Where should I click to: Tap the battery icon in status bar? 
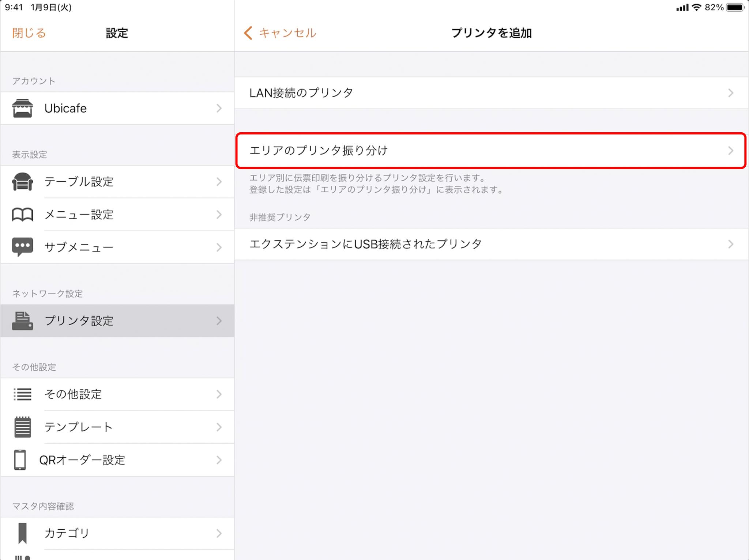[x=735, y=7]
